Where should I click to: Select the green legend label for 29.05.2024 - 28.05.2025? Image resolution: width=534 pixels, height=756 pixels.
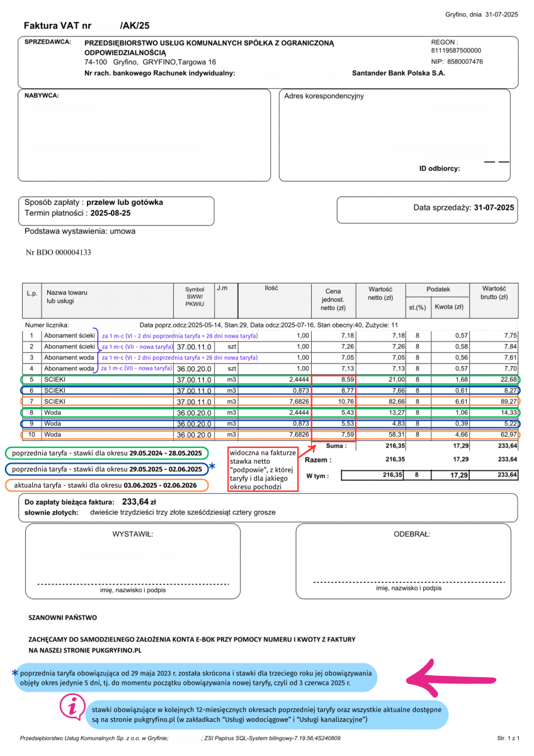tap(107, 453)
